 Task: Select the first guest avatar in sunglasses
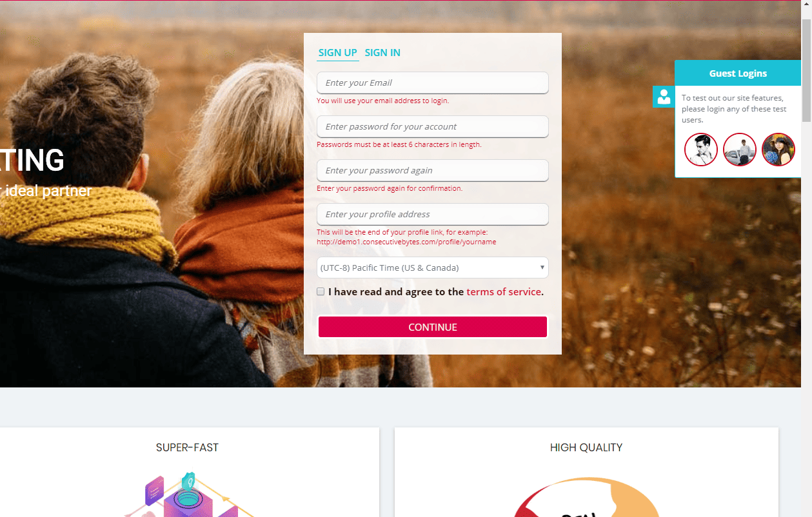coord(701,150)
